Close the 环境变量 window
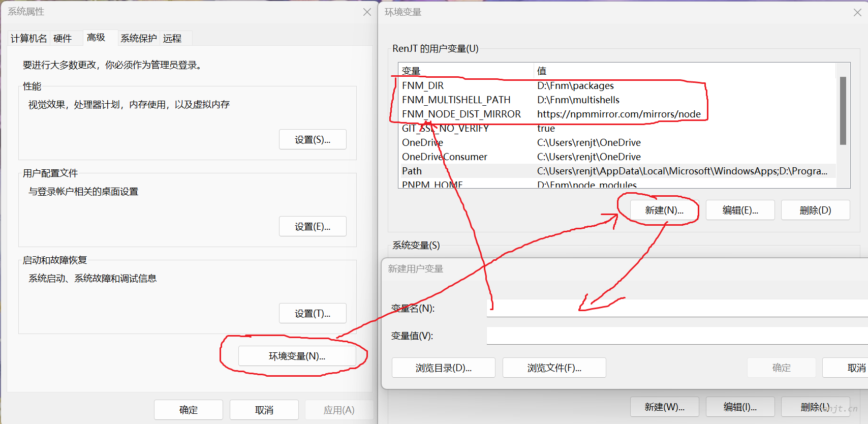The image size is (868, 424). [857, 12]
